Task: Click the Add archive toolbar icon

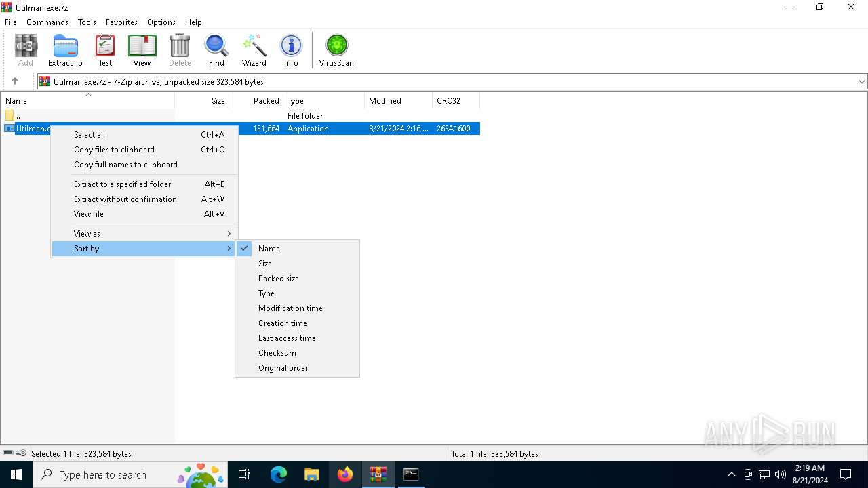Action: [26, 50]
